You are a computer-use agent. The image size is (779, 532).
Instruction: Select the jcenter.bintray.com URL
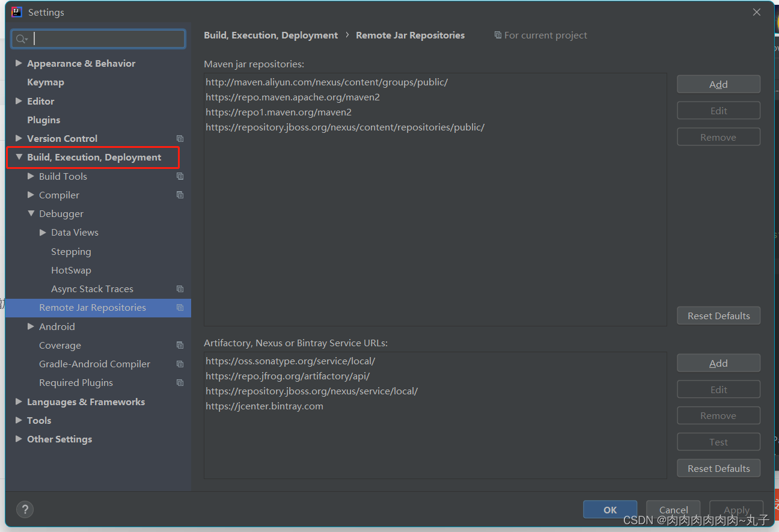[x=264, y=406]
